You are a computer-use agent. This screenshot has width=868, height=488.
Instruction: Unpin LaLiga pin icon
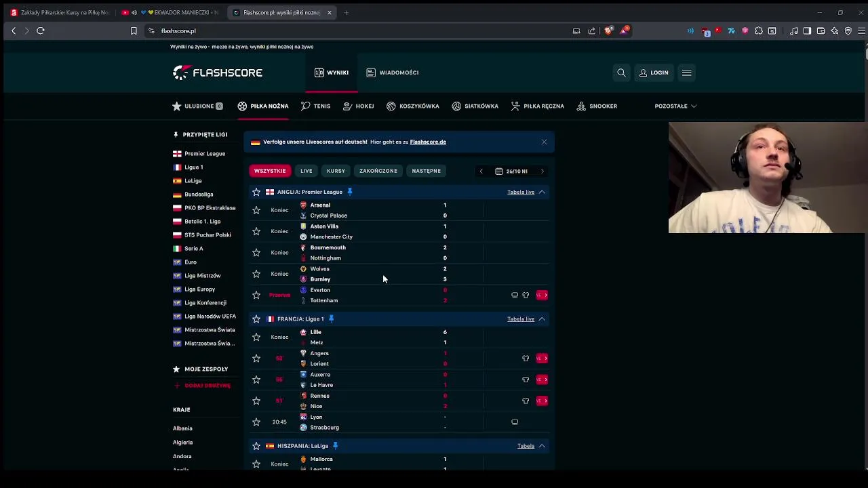coord(335,446)
